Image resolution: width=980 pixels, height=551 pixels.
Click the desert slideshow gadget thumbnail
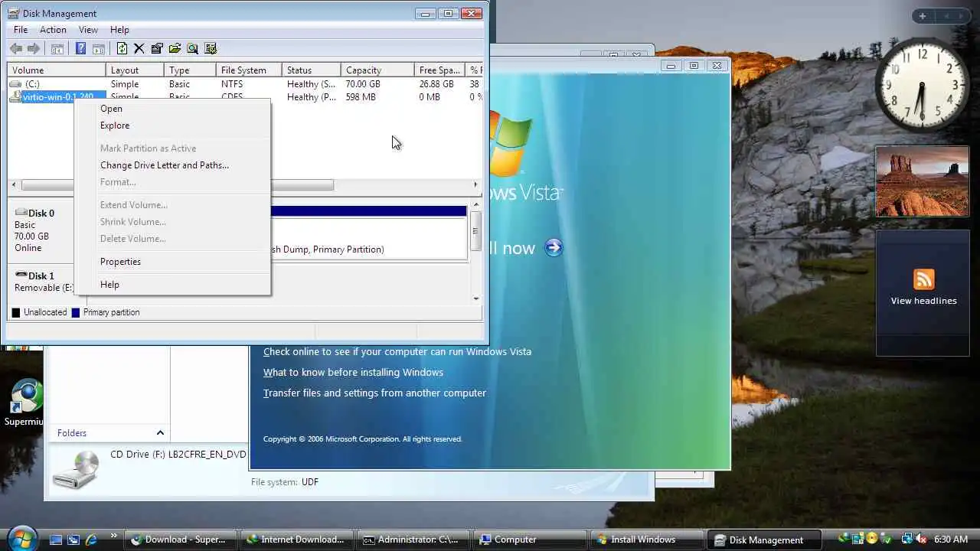click(922, 181)
